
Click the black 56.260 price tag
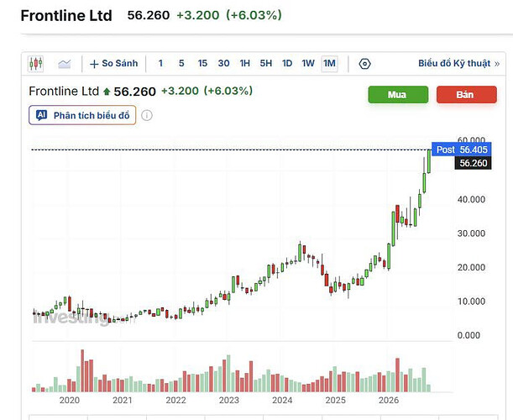tap(473, 163)
